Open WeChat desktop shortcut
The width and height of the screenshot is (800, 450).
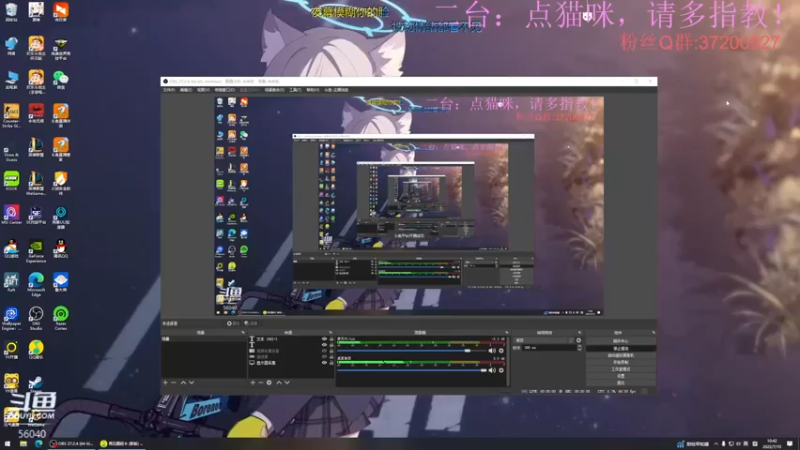(61, 81)
